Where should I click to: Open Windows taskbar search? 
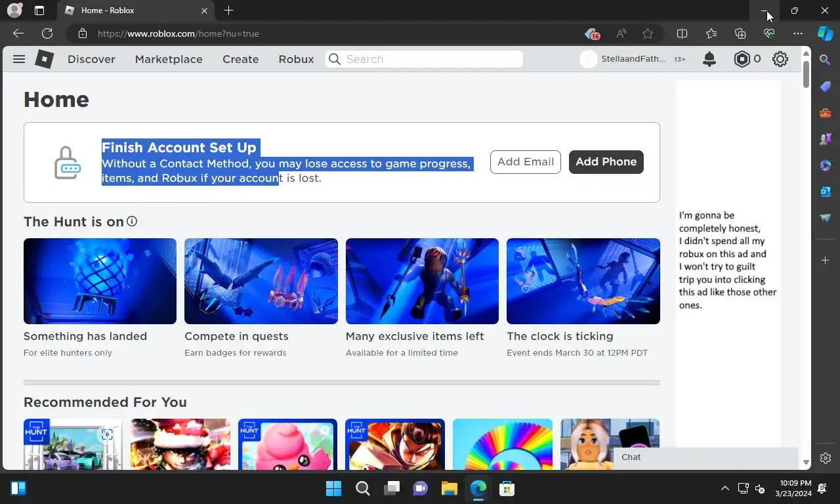[x=362, y=488]
